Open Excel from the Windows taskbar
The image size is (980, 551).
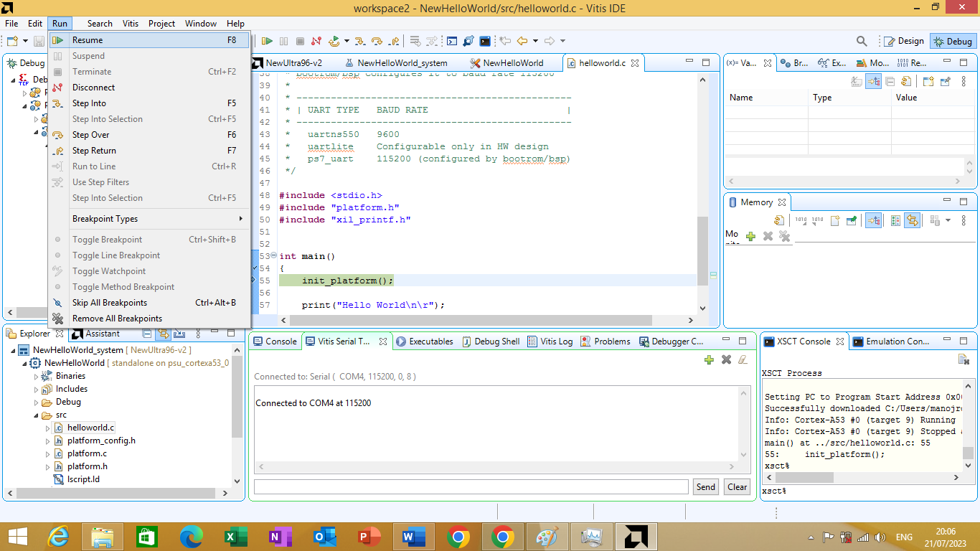pos(235,536)
